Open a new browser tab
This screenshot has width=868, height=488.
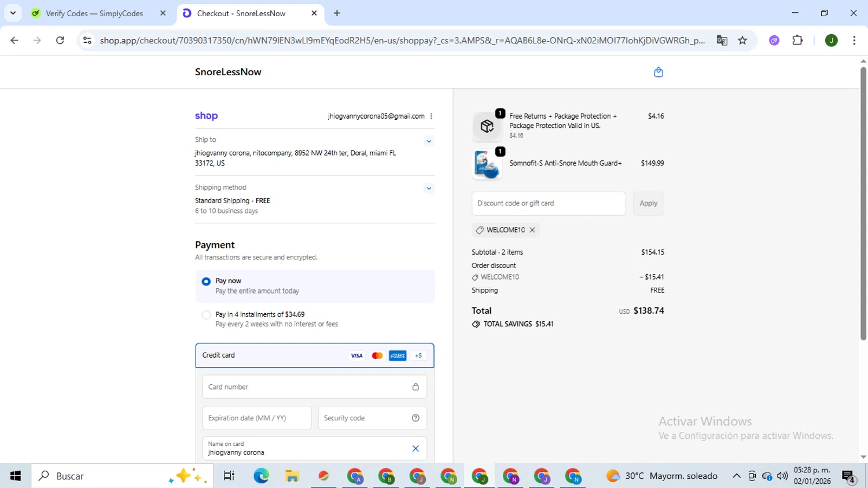337,13
